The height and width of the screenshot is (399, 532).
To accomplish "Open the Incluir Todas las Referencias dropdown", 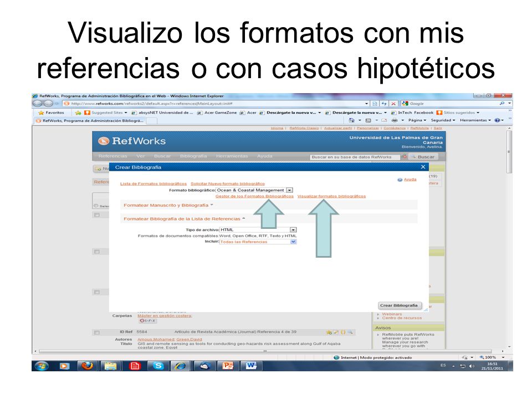I will pyautogui.click(x=293, y=242).
